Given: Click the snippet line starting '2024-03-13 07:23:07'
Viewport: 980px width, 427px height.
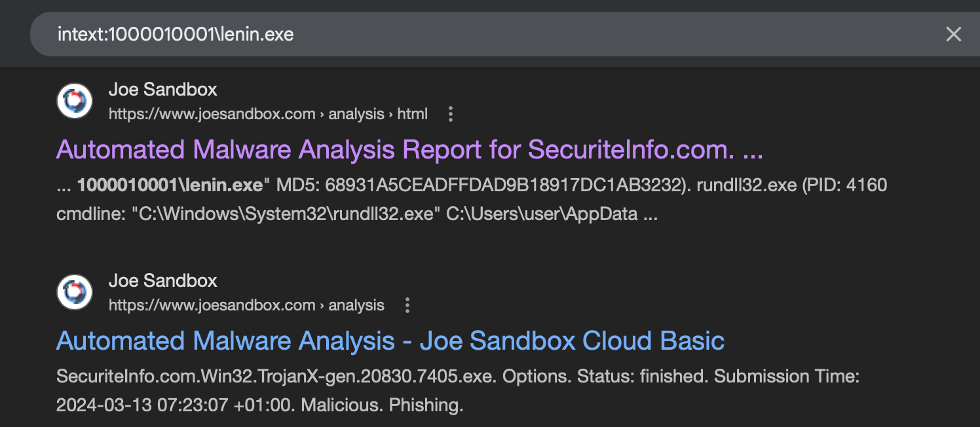Looking at the screenshot, I should coord(259,405).
